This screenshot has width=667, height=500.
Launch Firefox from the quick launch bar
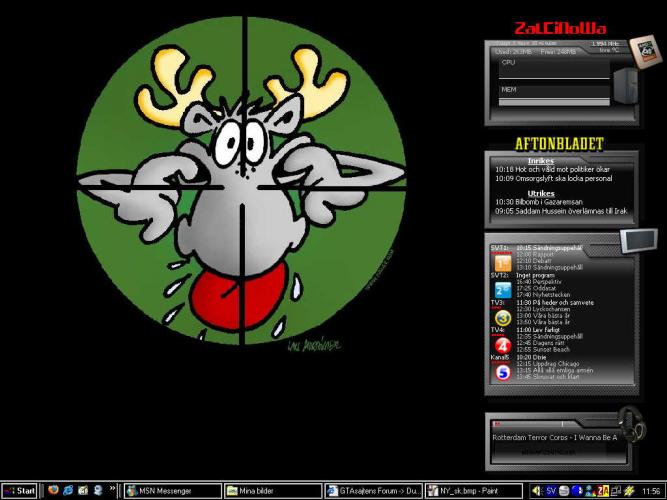53,490
